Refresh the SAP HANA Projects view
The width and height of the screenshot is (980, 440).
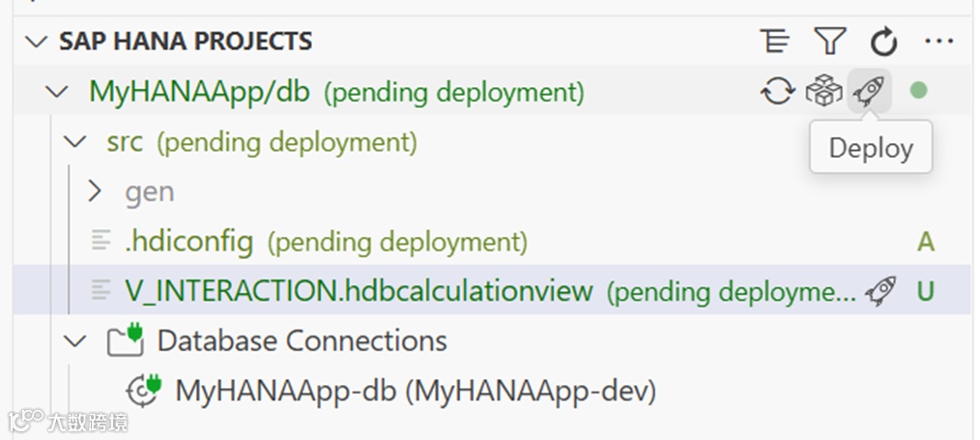883,42
